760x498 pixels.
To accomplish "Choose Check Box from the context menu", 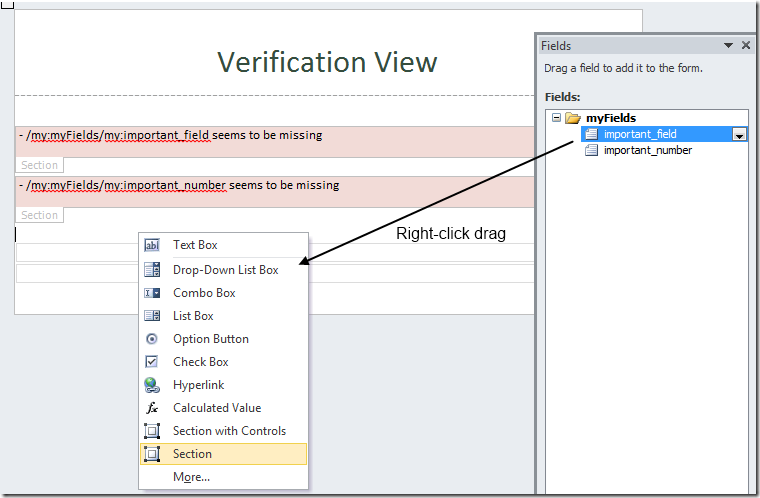I will (200, 362).
